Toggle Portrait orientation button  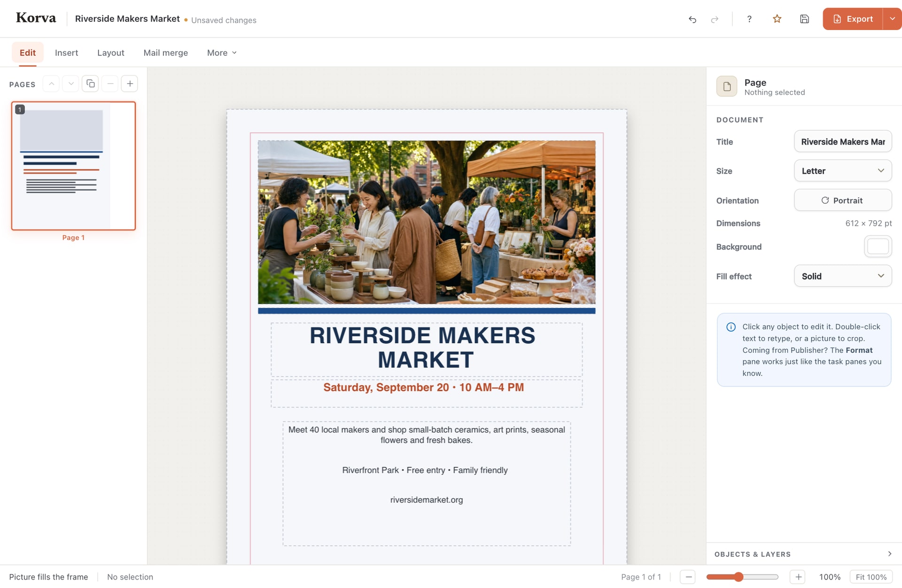[x=843, y=201]
